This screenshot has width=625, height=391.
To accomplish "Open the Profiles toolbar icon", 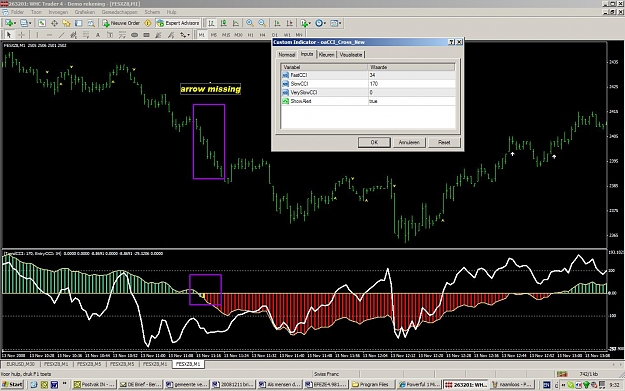I will [x=24, y=23].
